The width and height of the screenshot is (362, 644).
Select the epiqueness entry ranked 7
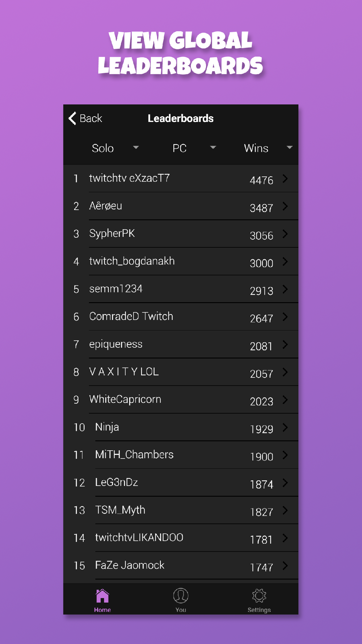tap(181, 344)
